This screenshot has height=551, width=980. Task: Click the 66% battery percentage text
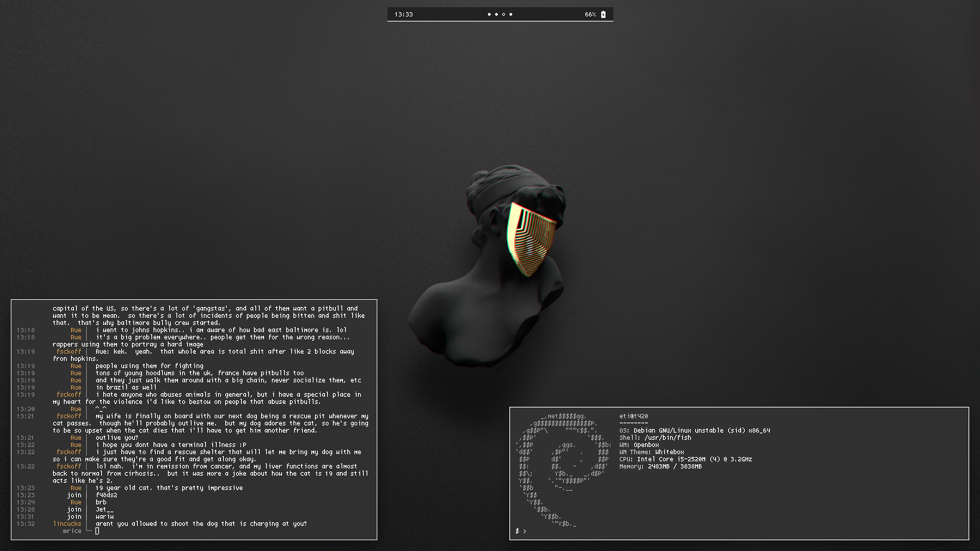point(590,14)
